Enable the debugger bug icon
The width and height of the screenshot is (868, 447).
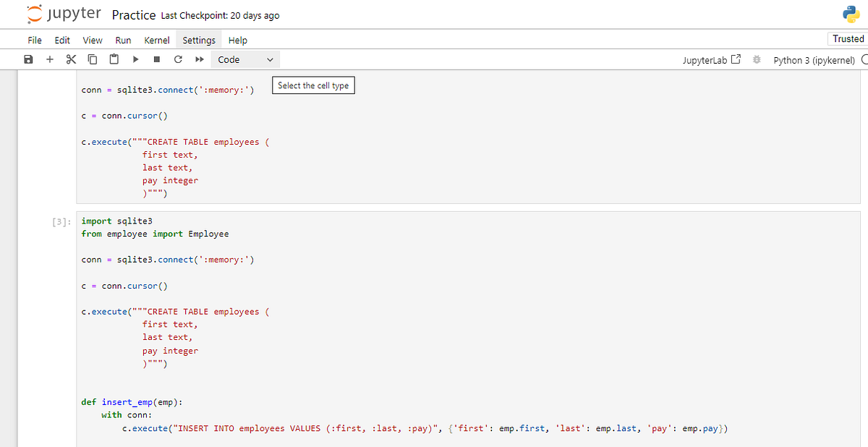click(x=757, y=60)
